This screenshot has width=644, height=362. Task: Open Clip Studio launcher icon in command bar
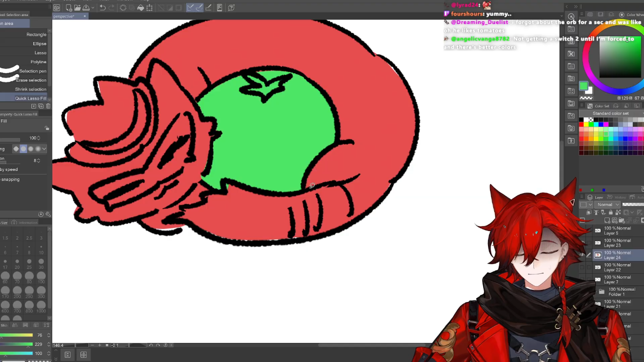coord(57,8)
